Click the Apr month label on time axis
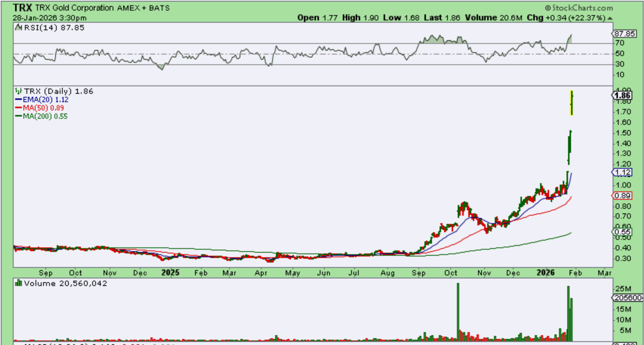Viewport: 644px width, 345px height. pyautogui.click(x=261, y=273)
